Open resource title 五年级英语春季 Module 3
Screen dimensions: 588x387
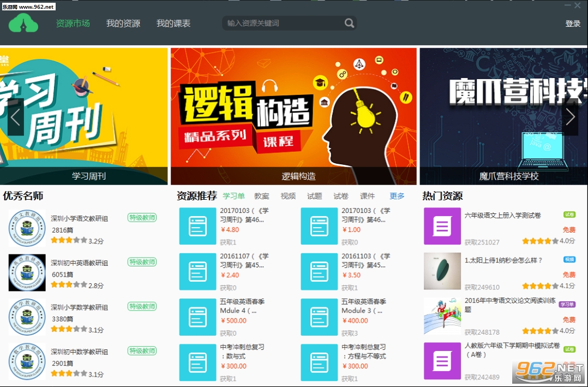click(x=364, y=306)
